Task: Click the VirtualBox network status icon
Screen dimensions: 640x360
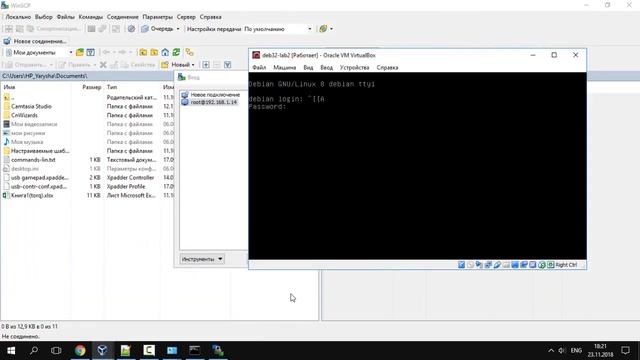Action: pyautogui.click(x=488, y=265)
